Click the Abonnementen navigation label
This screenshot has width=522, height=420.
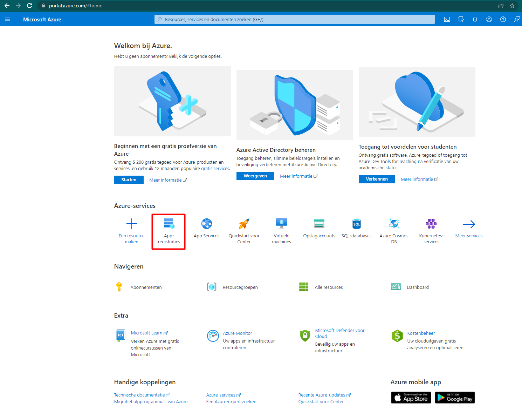(x=146, y=287)
